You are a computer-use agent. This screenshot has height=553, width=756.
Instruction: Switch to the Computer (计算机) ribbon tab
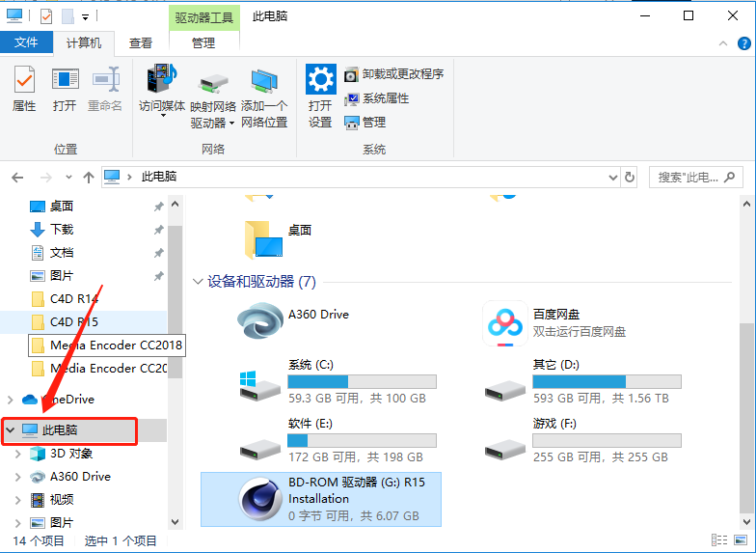pos(83,43)
